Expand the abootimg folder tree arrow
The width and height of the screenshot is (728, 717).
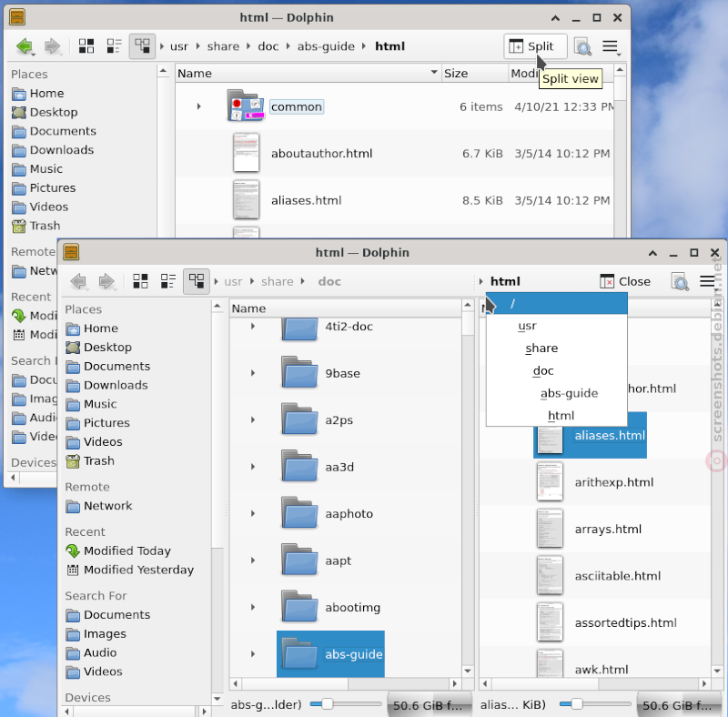click(253, 607)
